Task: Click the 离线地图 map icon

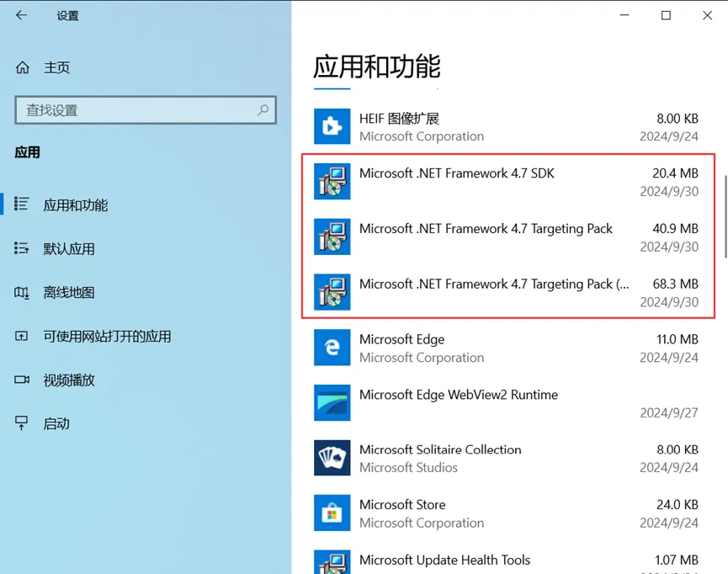Action: [x=21, y=292]
